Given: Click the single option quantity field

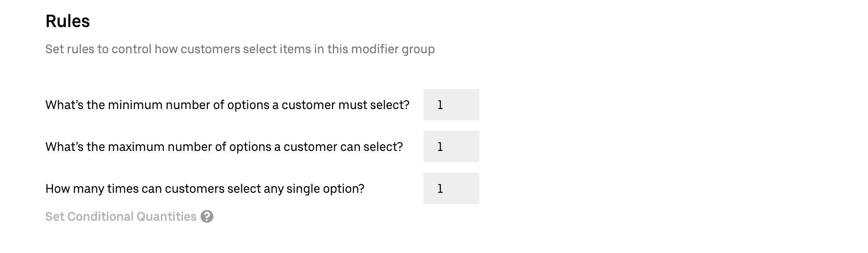Looking at the screenshot, I should coord(451,188).
